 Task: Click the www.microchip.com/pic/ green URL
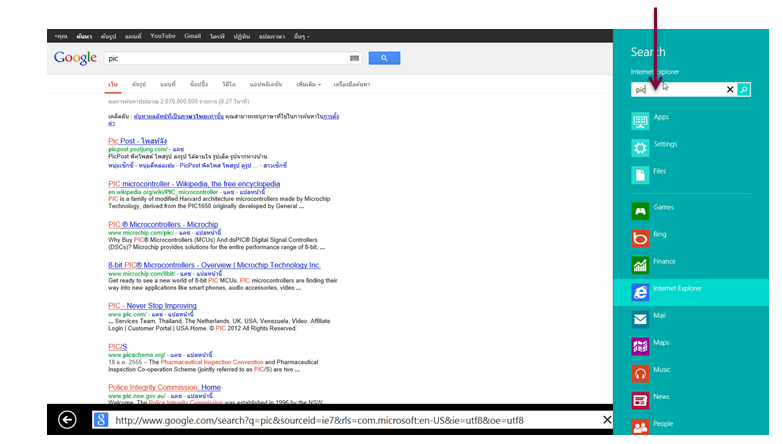click(141, 232)
